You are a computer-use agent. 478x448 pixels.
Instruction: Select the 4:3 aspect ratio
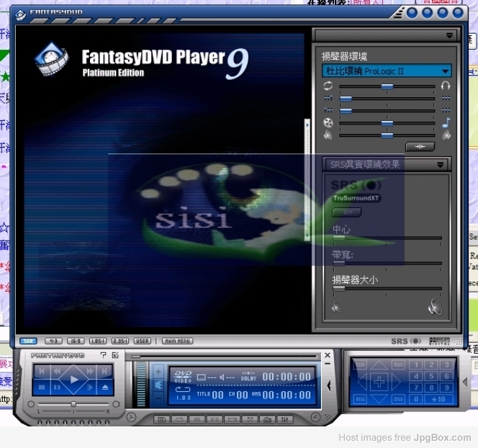tap(53, 341)
